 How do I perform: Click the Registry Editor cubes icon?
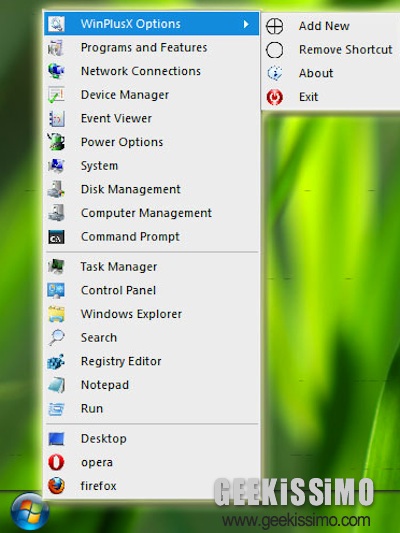click(x=56, y=361)
